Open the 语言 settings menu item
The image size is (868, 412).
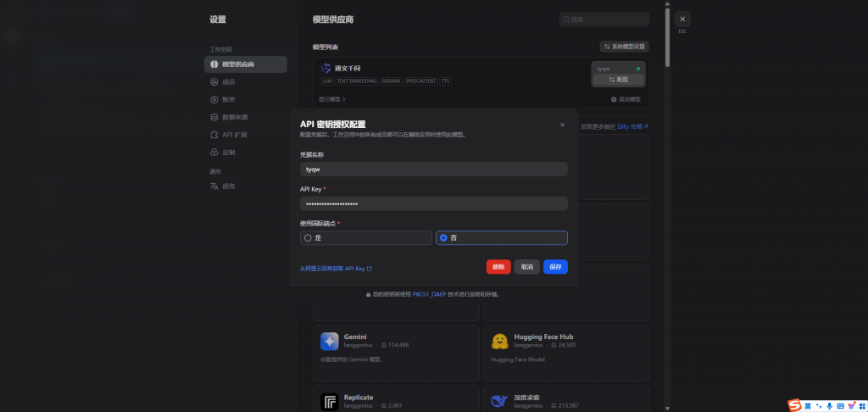[x=228, y=187]
